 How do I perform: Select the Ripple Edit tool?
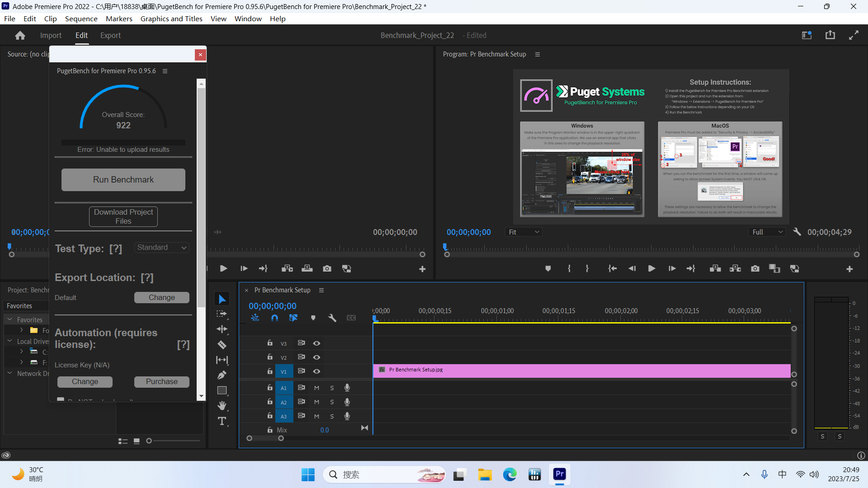click(222, 329)
